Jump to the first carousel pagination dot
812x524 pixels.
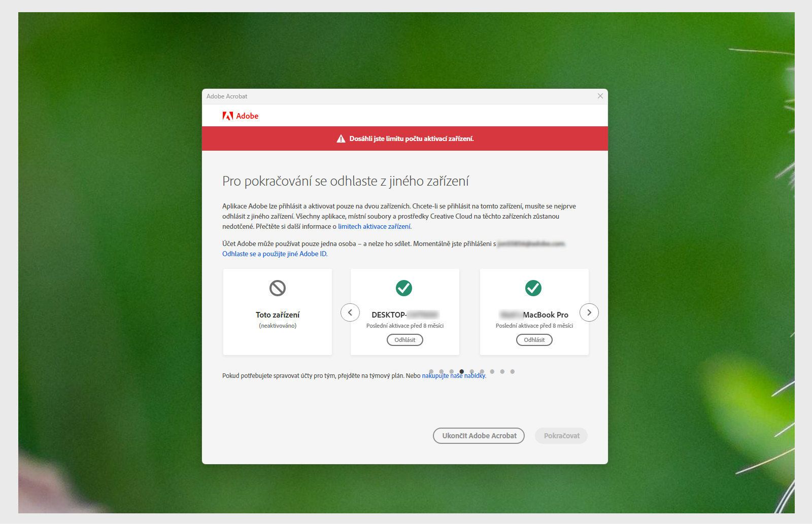coord(431,372)
